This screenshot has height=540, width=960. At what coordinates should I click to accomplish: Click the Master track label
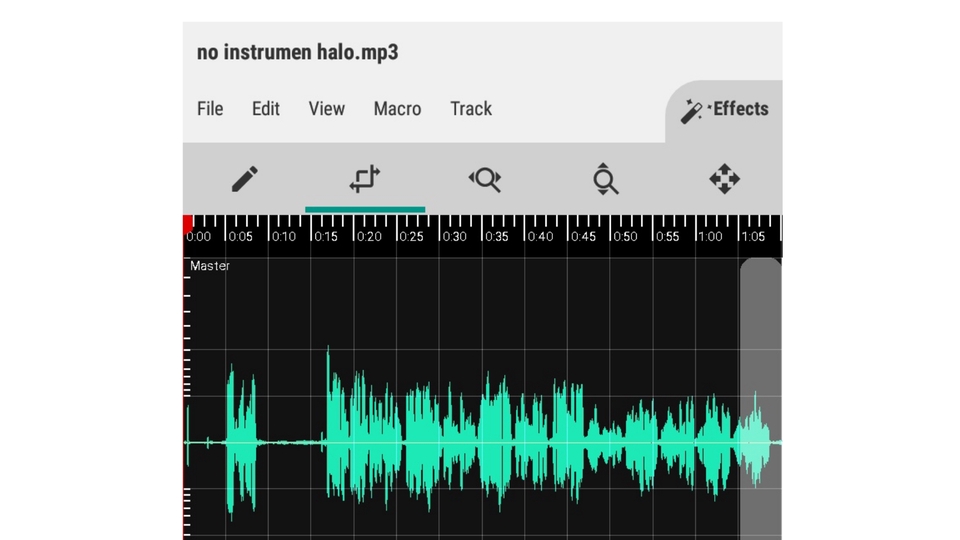tap(210, 266)
